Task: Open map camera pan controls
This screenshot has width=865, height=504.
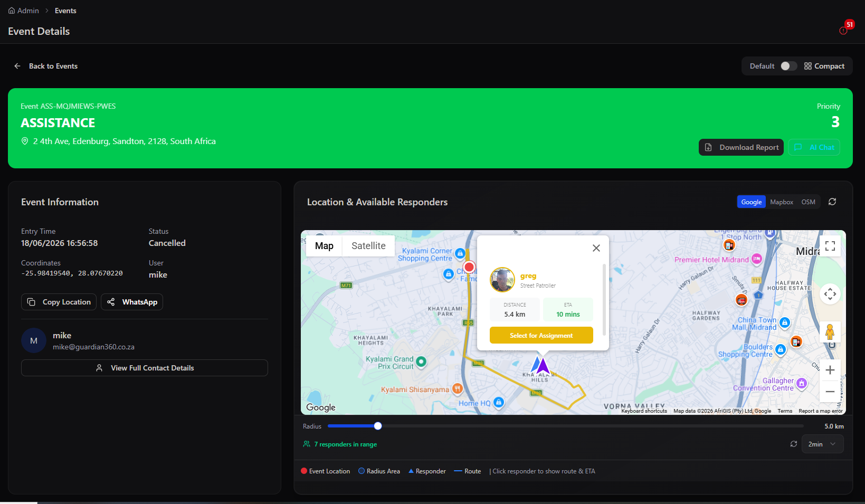Action: click(x=830, y=294)
